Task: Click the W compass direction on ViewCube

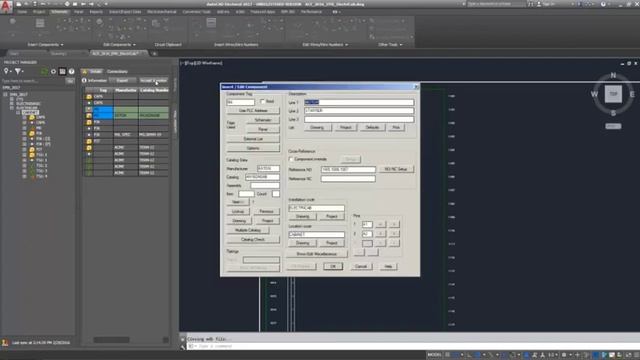Action: tap(594, 94)
